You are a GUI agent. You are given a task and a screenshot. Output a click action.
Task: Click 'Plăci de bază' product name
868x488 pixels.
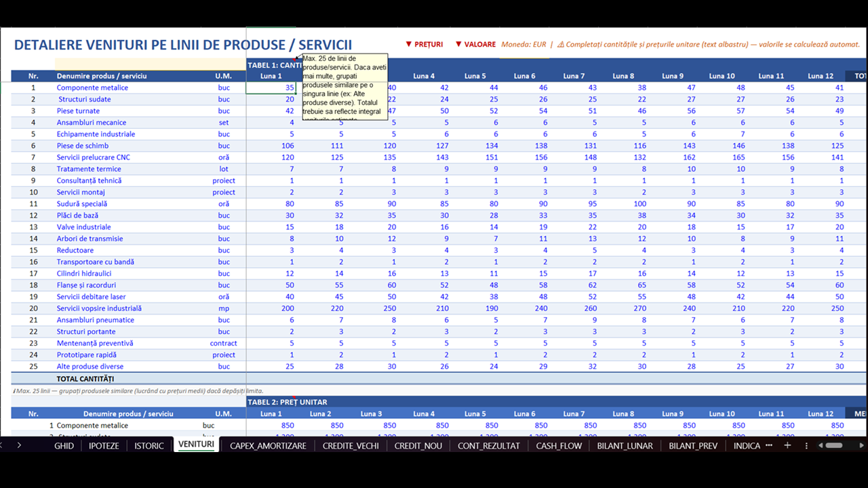coord(77,216)
